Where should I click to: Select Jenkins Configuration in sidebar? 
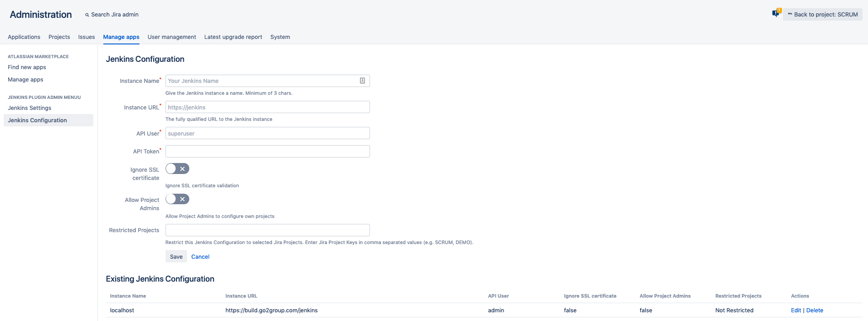point(48,120)
